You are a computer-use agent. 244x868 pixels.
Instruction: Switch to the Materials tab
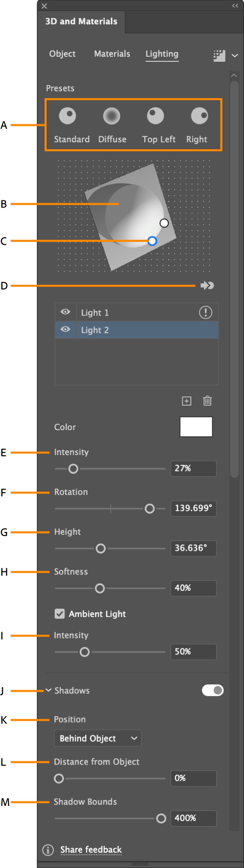(112, 54)
